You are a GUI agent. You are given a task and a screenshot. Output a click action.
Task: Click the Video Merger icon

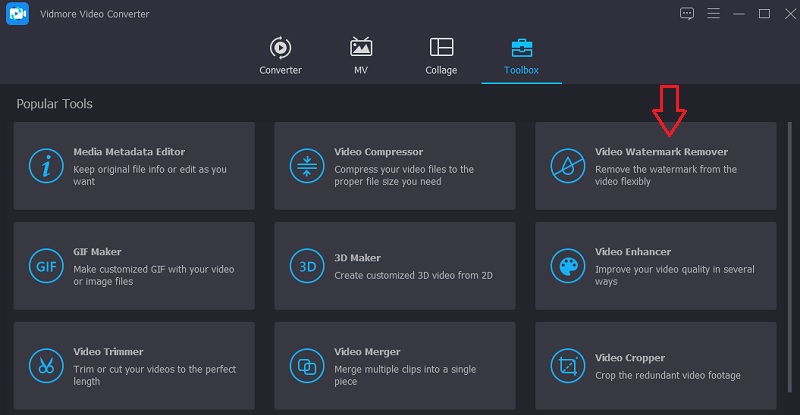tap(307, 366)
